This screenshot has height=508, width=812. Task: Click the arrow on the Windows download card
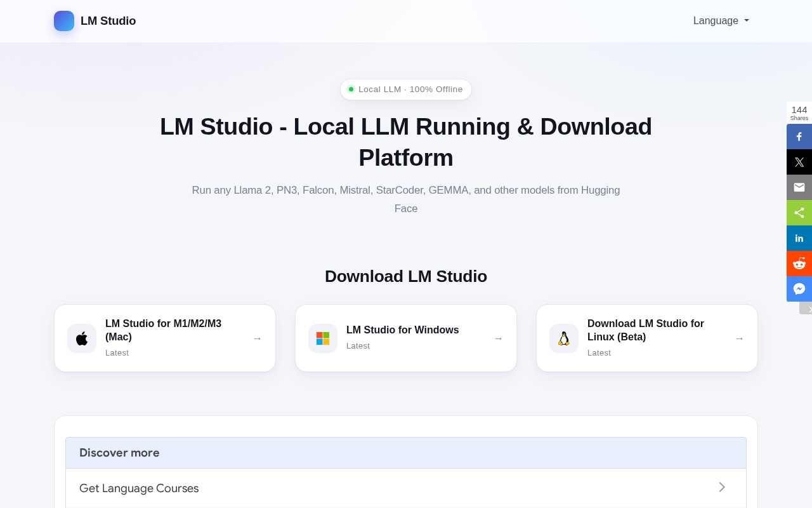pos(498,338)
